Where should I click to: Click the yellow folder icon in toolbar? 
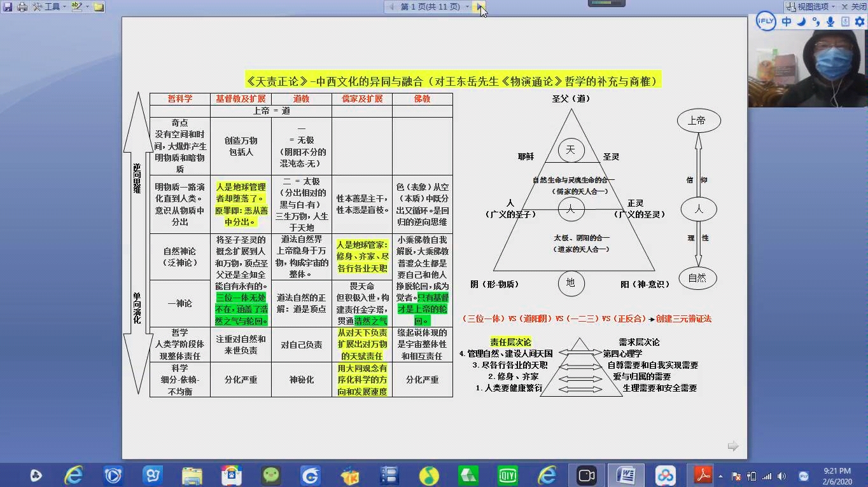click(99, 7)
